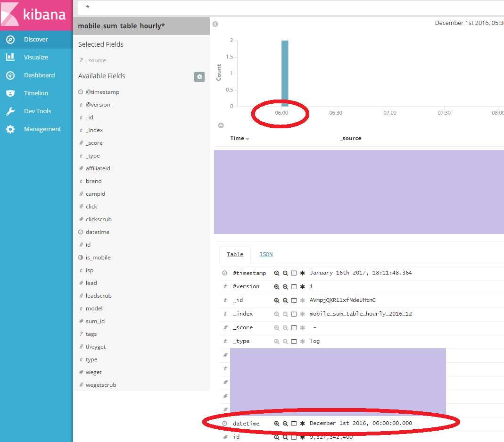Filter for value on _id row
Screen dimensions: 504x442
276,300
